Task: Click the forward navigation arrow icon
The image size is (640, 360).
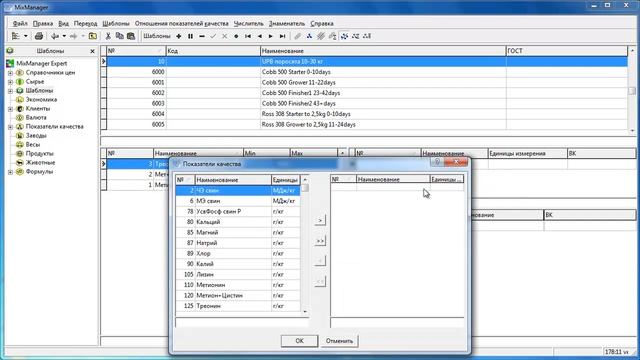Action: 73,36
